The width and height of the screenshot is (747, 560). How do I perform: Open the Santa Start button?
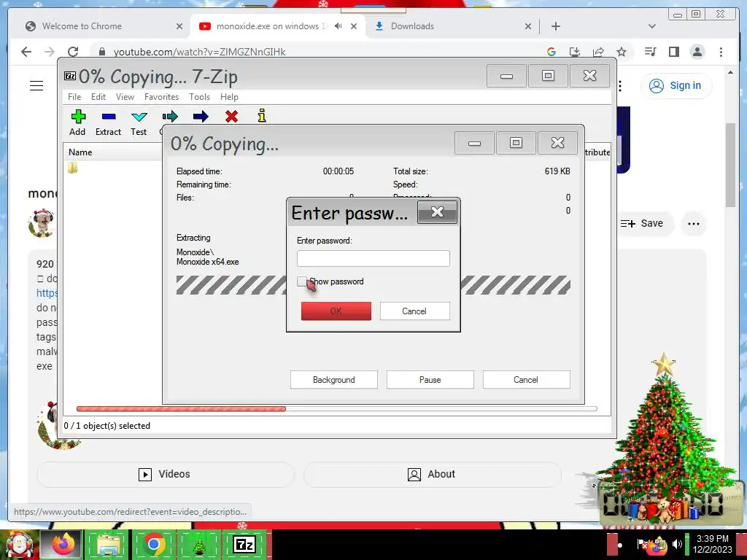point(19,544)
